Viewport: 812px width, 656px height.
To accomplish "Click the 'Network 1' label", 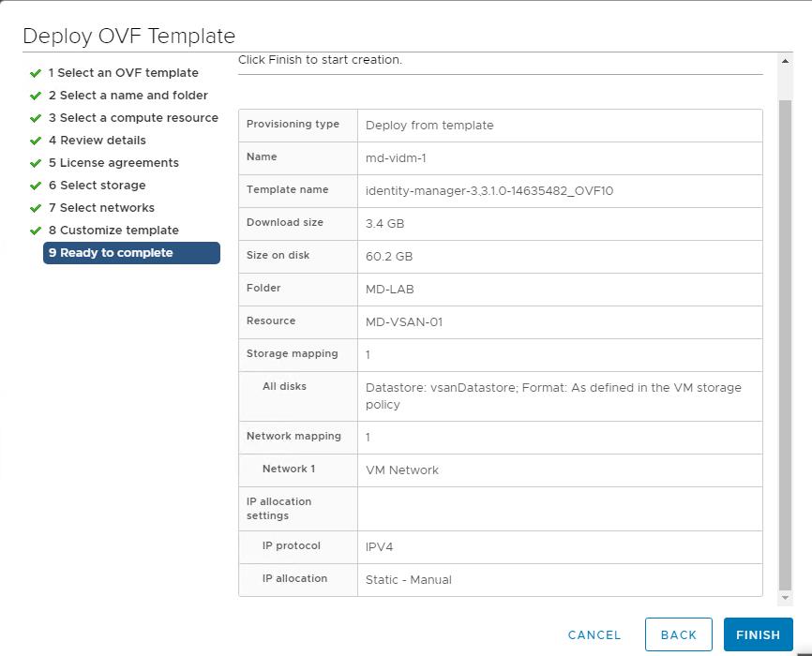I will coord(289,469).
